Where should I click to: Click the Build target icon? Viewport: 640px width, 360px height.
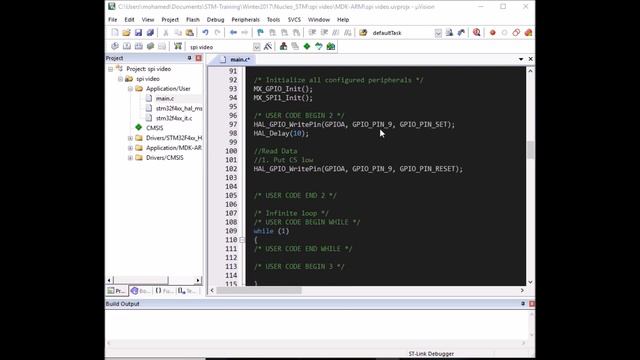(x=127, y=47)
